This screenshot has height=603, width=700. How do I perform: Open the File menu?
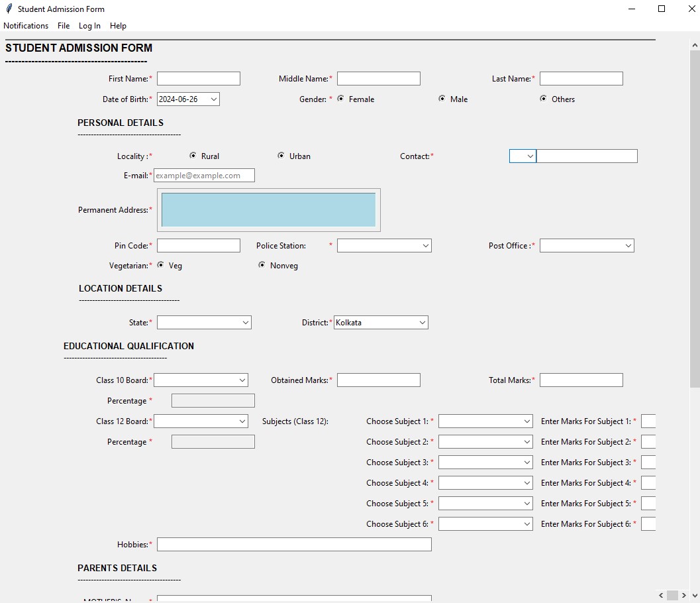point(64,26)
